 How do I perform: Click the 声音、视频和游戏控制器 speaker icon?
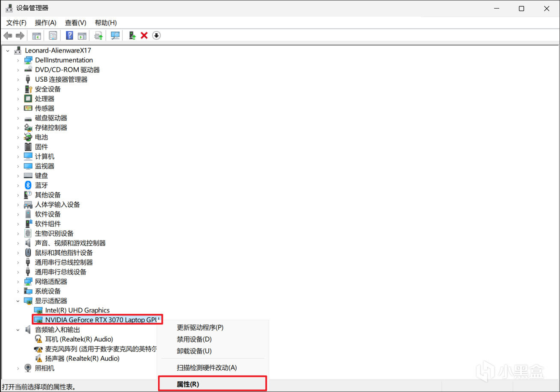coord(28,243)
